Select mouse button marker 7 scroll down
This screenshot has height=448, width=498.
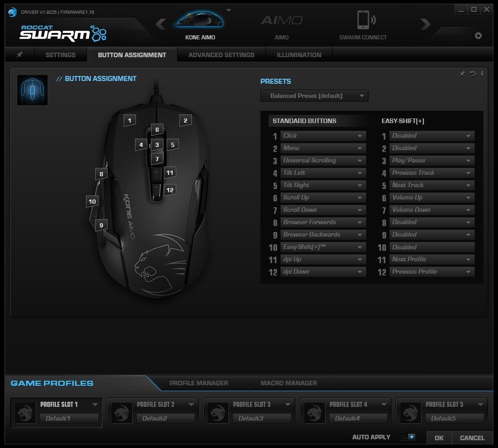tap(157, 159)
